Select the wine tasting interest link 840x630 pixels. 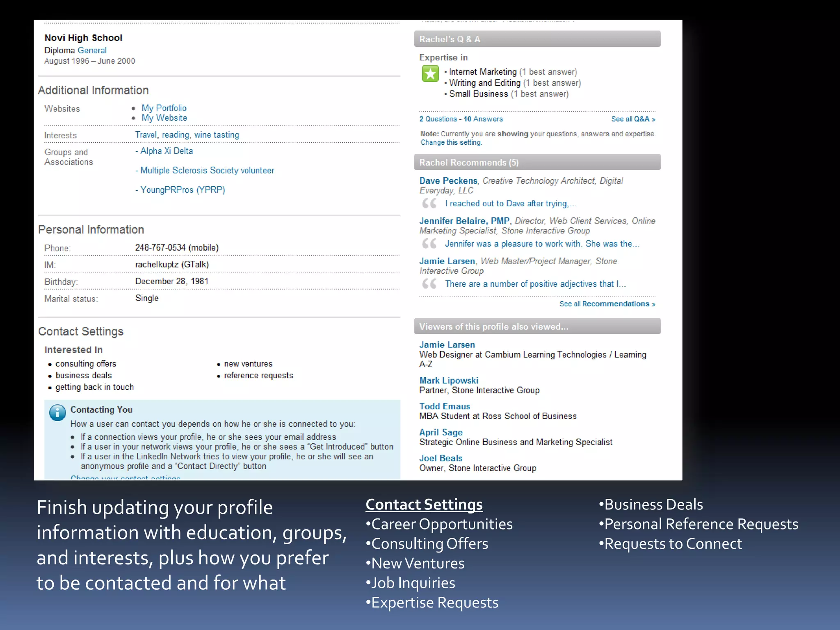coord(217,135)
